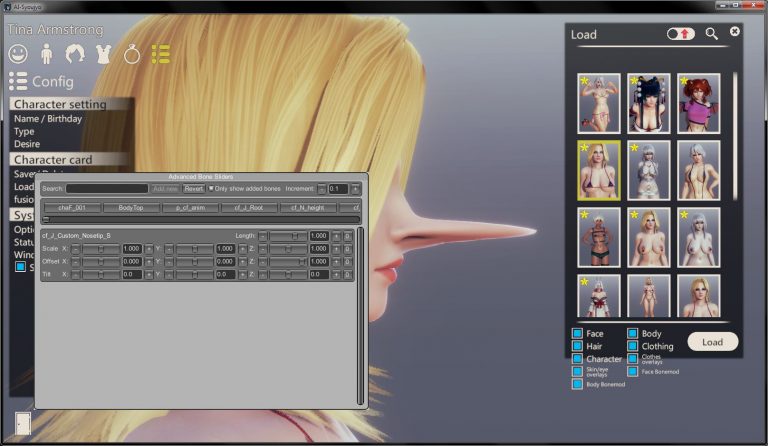The width and height of the screenshot is (768, 446).
Task: Decrease Scale X with minus button
Action: [75, 249]
